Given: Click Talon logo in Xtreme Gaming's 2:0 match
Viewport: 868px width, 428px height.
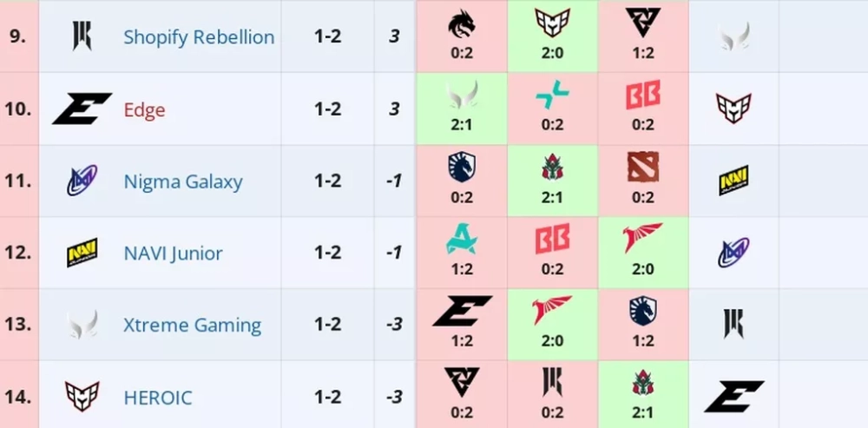Looking at the screenshot, I should point(552,310).
